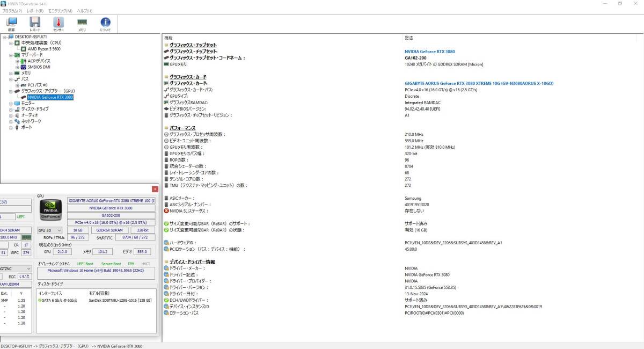644x349 pixels.
Task: Click the 10 GB memory size field
Action: point(78,230)
